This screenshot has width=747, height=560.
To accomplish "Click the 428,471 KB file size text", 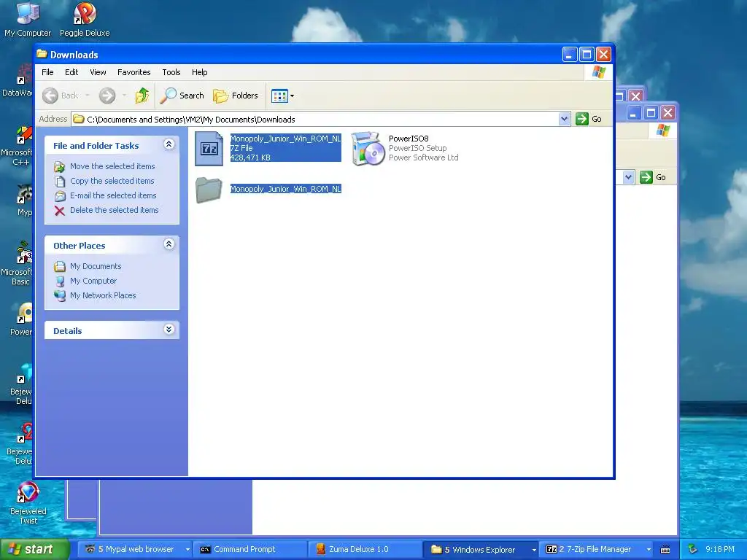I will pos(250,157).
